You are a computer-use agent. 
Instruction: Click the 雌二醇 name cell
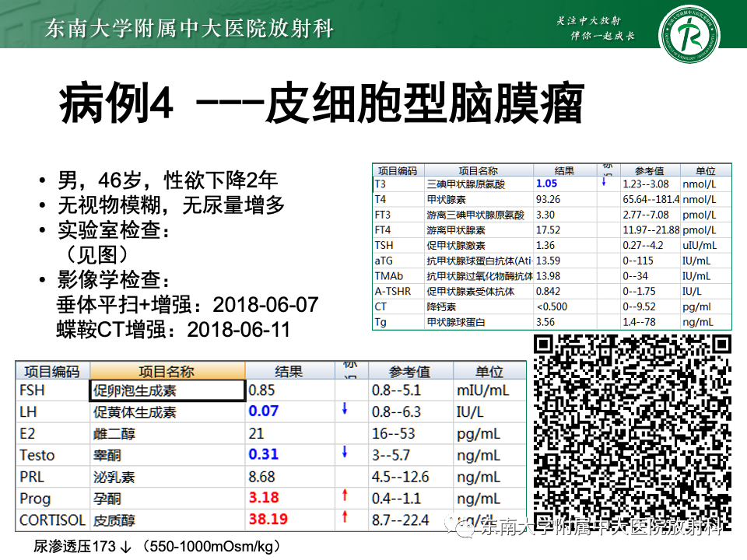pyautogui.click(x=167, y=433)
